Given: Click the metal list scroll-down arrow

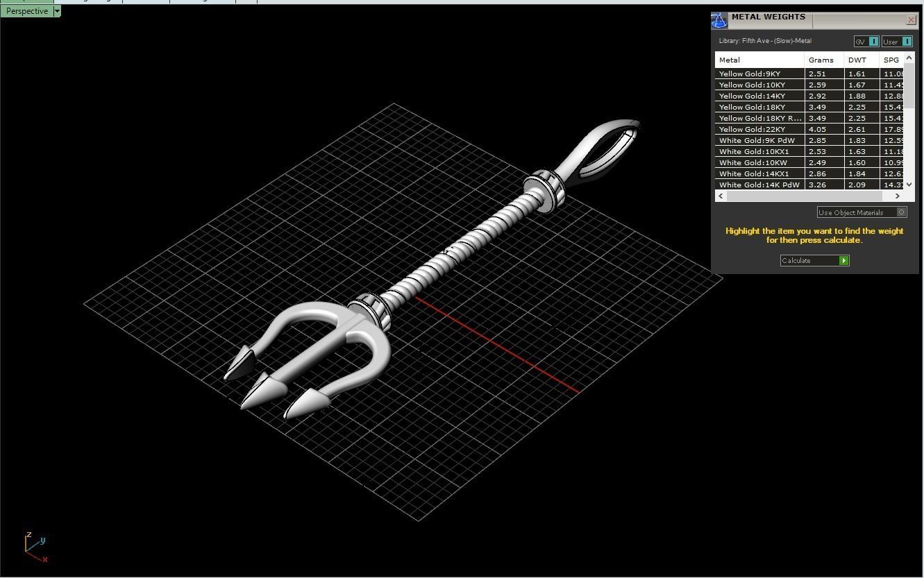Looking at the screenshot, I should (909, 185).
